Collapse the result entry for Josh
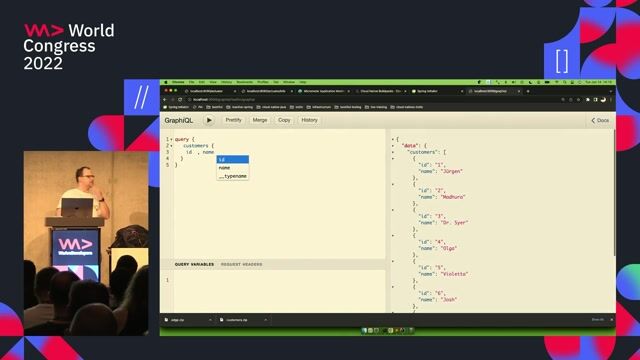 tap(393, 287)
